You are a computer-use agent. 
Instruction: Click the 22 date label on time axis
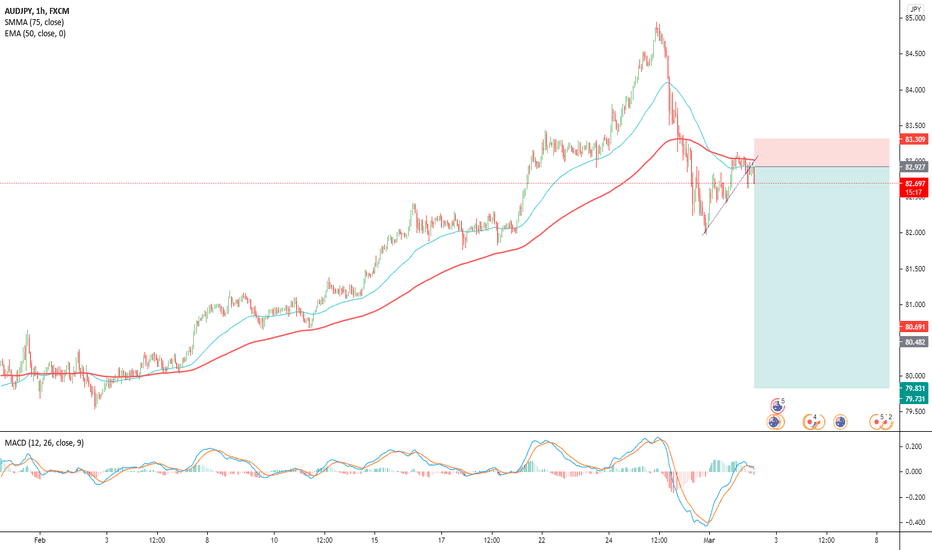coord(542,540)
